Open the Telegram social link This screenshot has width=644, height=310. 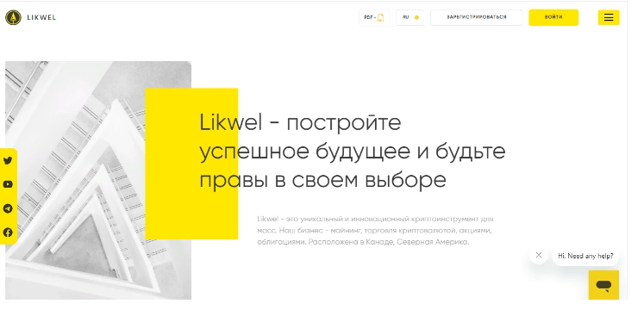click(8, 208)
